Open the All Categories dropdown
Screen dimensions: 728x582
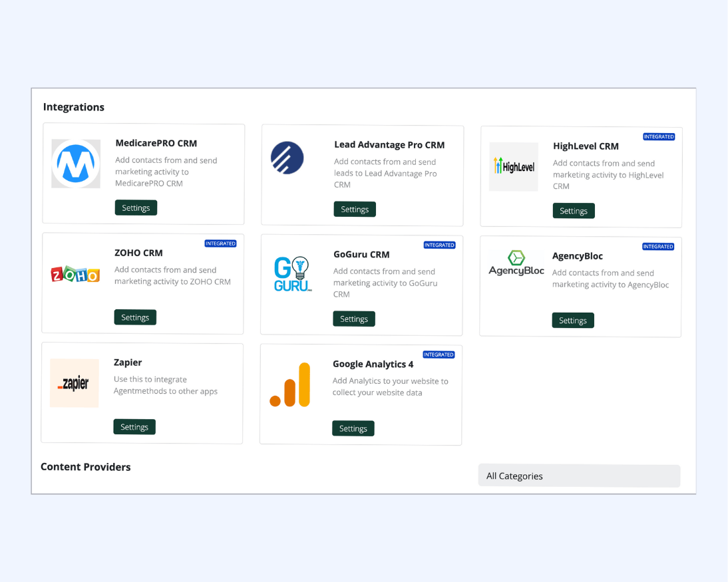(580, 476)
